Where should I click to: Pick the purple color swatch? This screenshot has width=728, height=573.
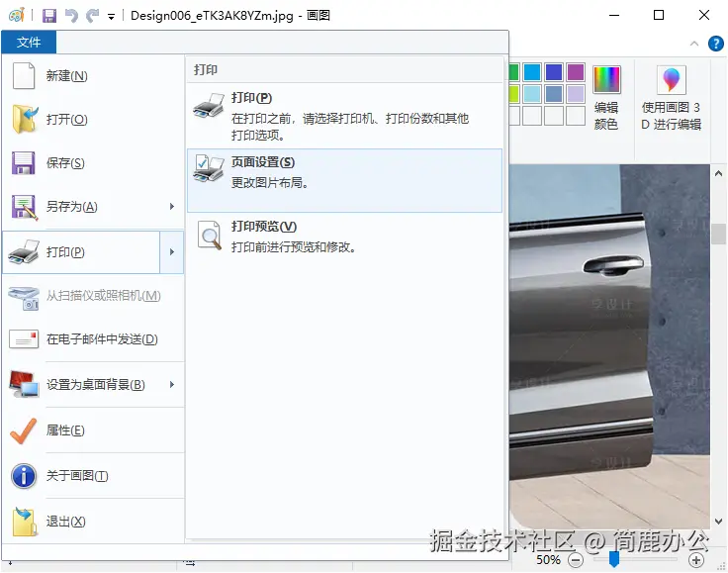[576, 72]
